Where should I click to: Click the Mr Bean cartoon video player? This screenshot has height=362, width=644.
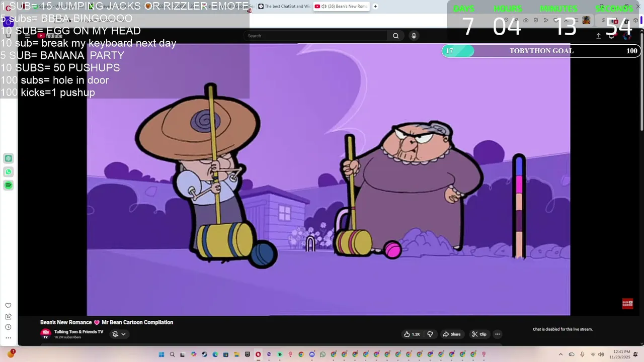329,179
